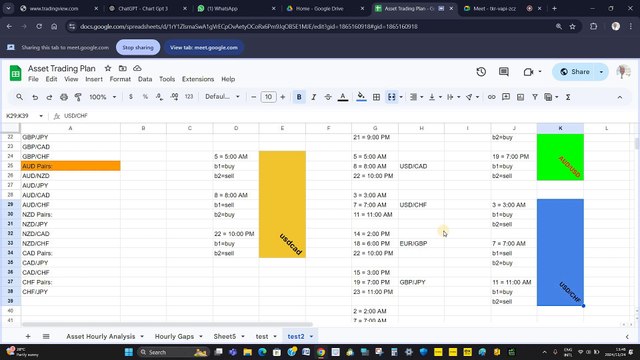Open Windows Start menu

(129, 352)
